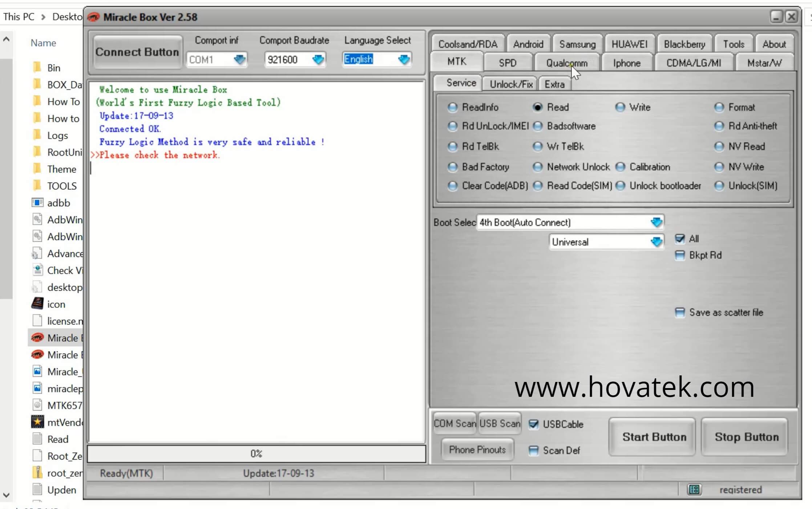
Task: Select the NV Read radio option
Action: tap(719, 147)
